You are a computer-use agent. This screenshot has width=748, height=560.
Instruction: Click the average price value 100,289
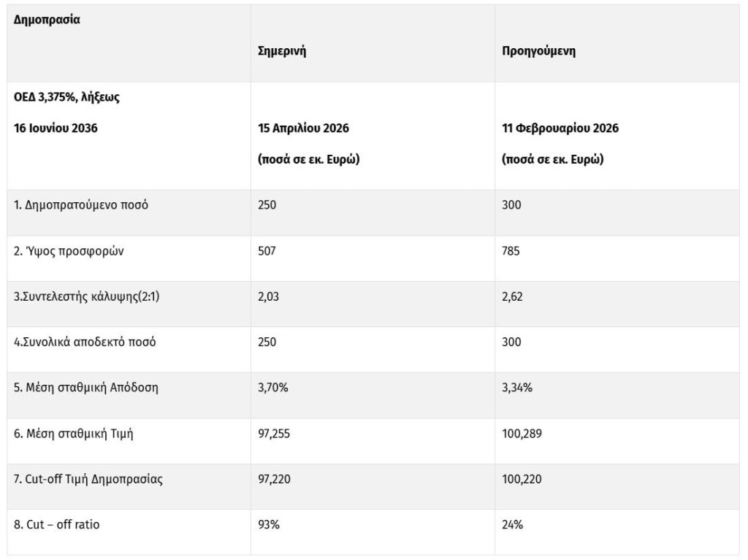[522, 434]
